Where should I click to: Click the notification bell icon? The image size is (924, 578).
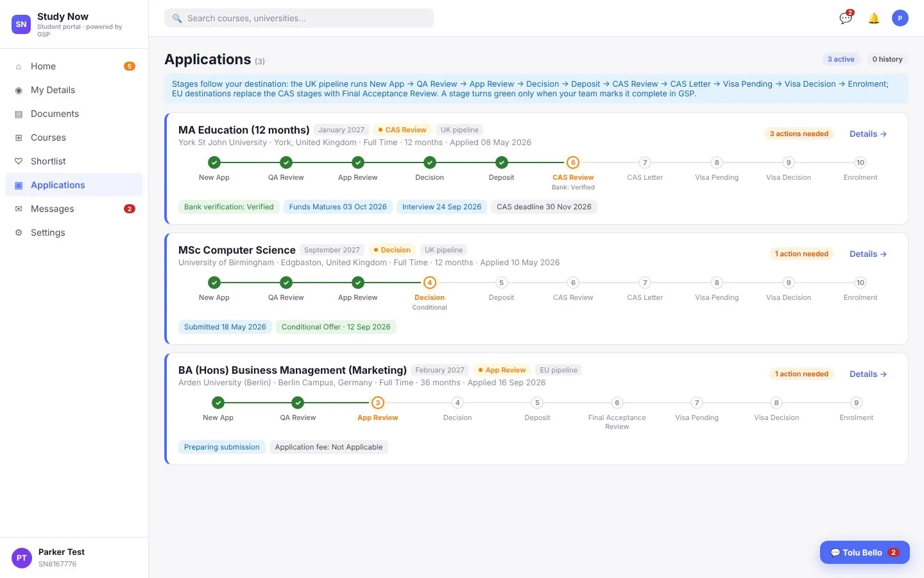coord(873,18)
